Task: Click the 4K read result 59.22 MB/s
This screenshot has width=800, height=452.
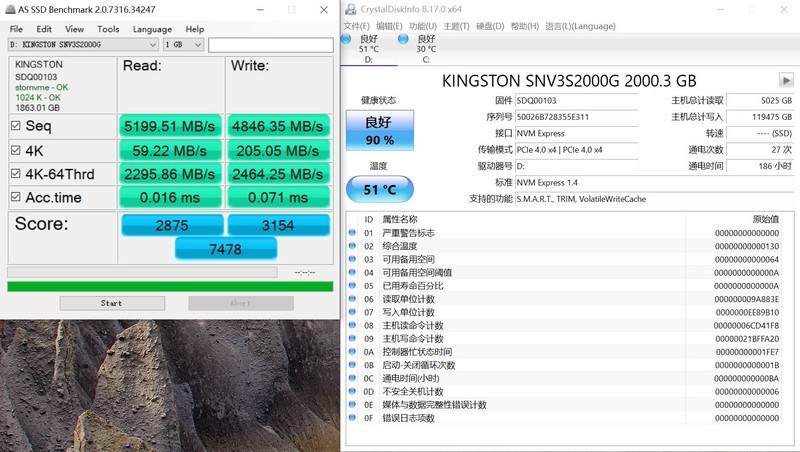Action: click(170, 150)
